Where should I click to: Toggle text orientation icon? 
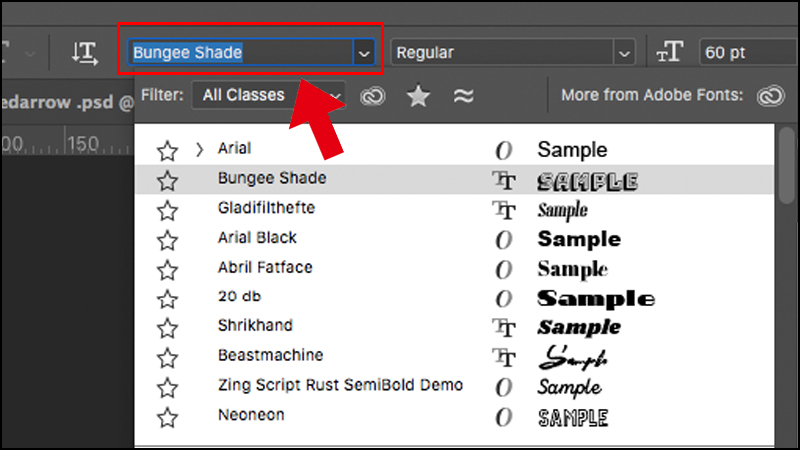[88, 53]
